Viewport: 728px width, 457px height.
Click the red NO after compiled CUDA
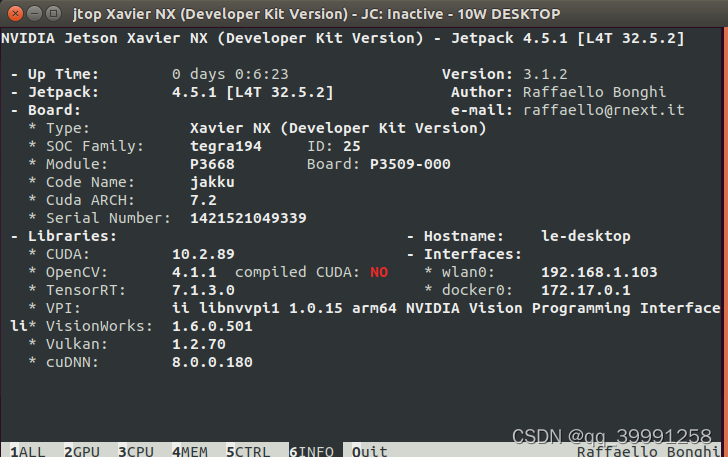(x=379, y=272)
